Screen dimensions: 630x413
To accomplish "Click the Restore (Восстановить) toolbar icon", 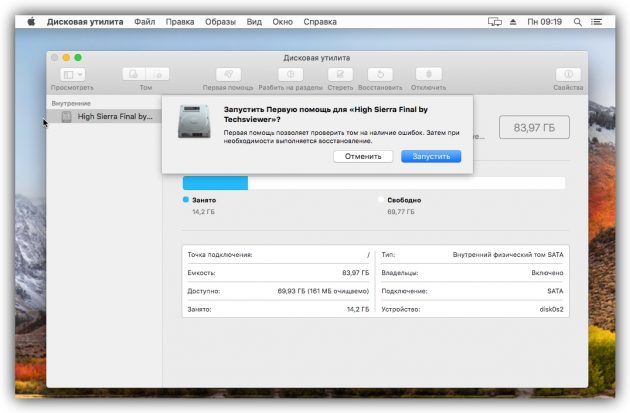I will (x=380, y=74).
